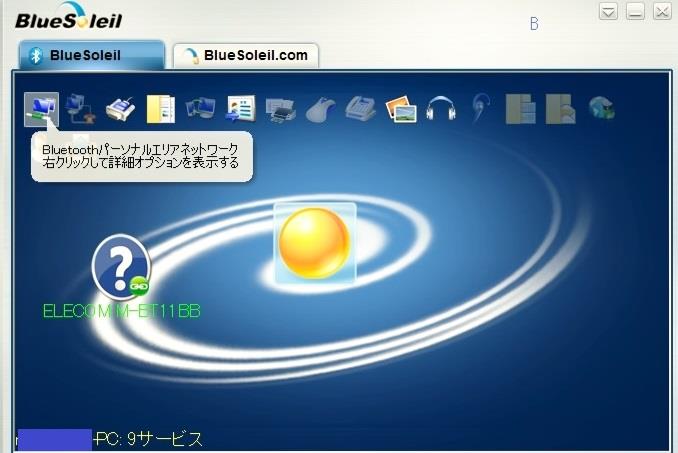This screenshot has width=678, height=453.
Task: Close the BlueSoleil window
Action: [662, 11]
